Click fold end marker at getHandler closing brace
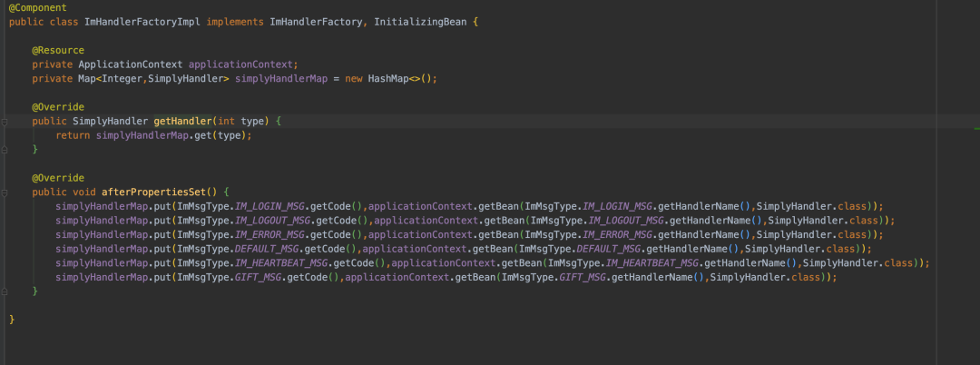Image resolution: width=980 pixels, height=365 pixels. [x=5, y=149]
